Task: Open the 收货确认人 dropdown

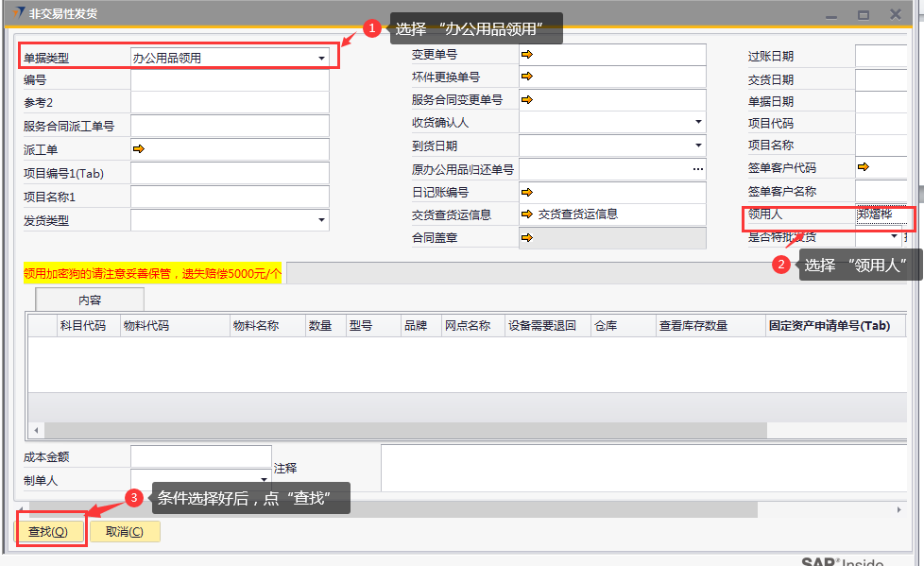Action: [698, 122]
